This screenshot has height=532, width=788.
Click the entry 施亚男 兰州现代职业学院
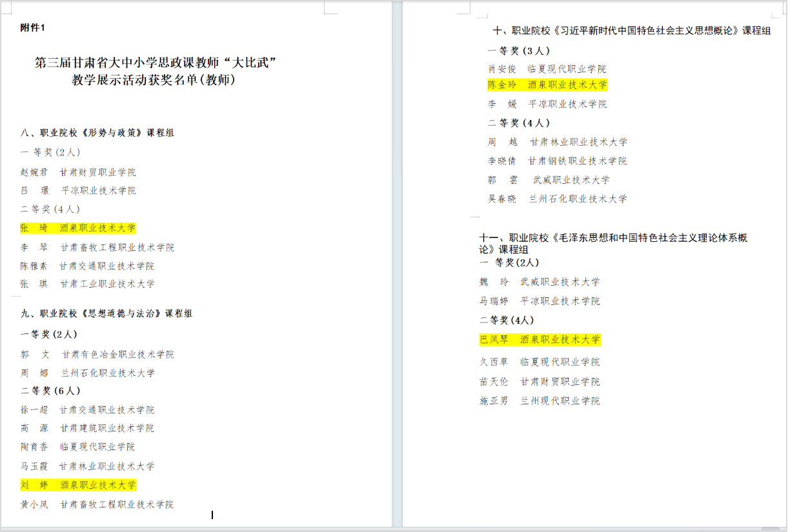click(540, 400)
